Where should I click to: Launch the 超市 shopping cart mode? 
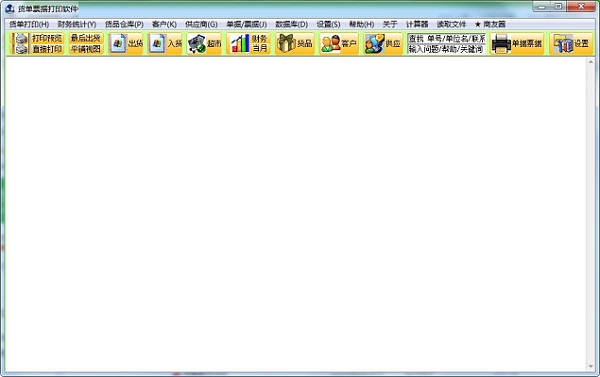pyautogui.click(x=204, y=43)
